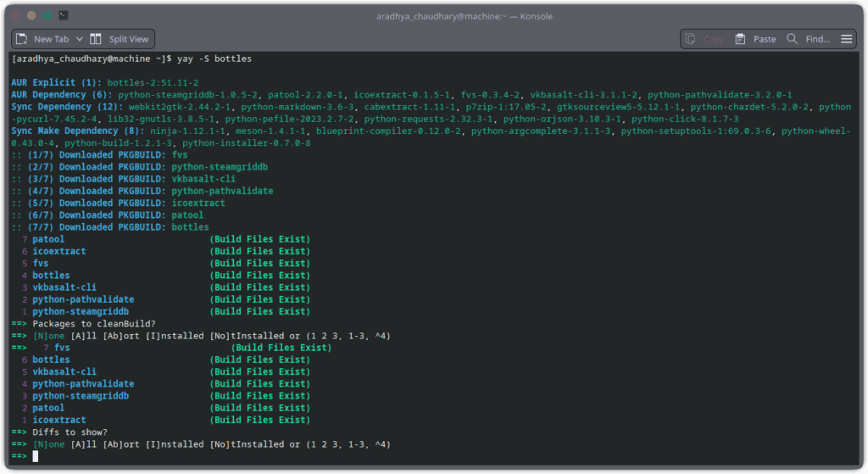Click the command text 'yay -S bottles'
This screenshot has width=868, height=474.
click(x=214, y=59)
